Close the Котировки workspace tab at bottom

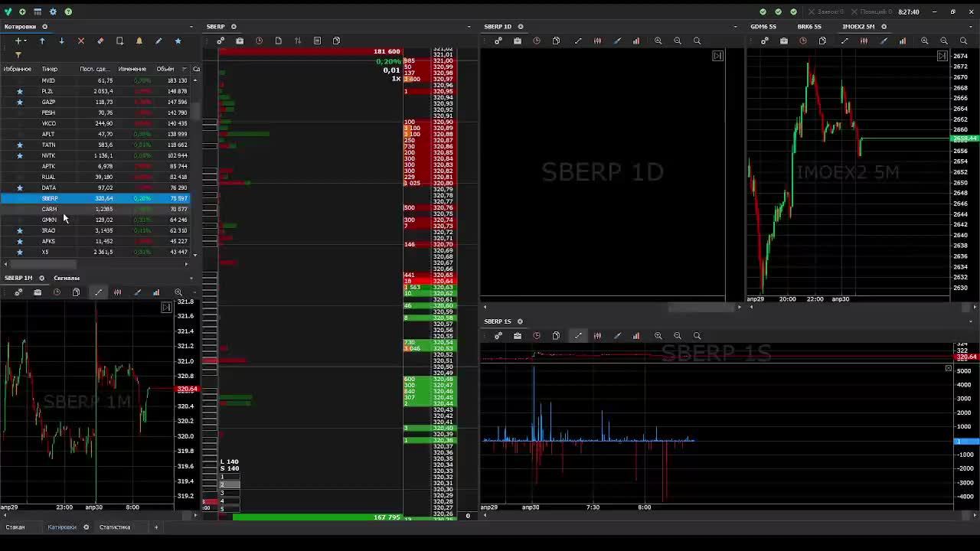86,527
